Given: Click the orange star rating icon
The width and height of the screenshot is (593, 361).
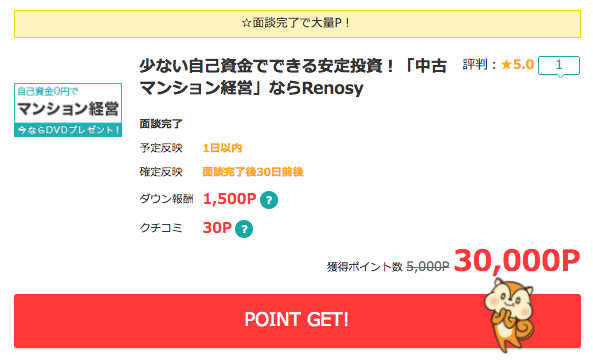Looking at the screenshot, I should 506,65.
